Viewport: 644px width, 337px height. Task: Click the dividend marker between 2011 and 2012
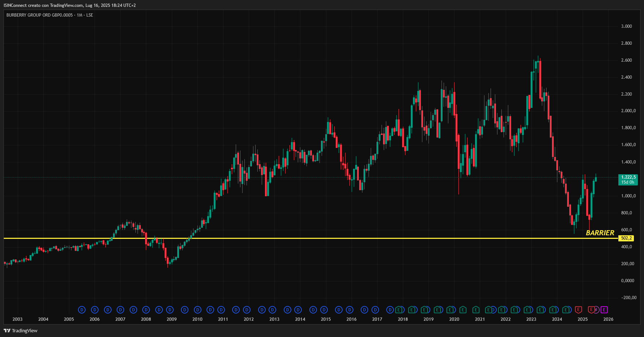coord(236,310)
